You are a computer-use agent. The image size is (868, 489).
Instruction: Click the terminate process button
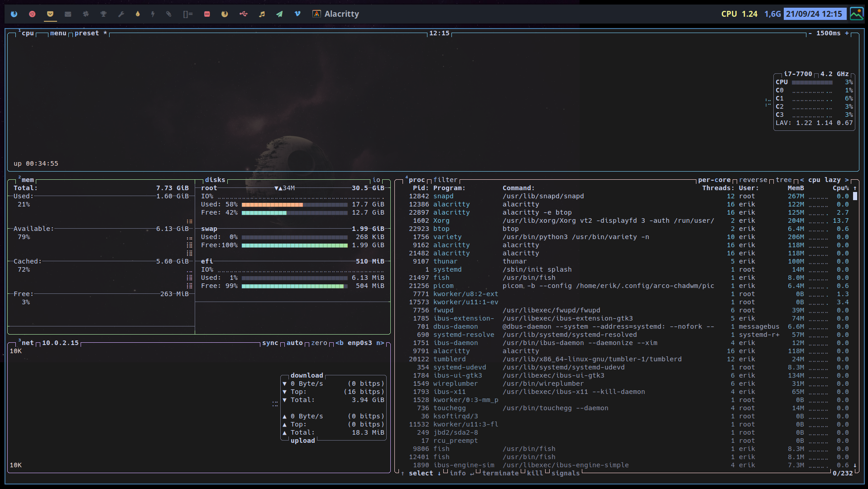pyautogui.click(x=500, y=474)
